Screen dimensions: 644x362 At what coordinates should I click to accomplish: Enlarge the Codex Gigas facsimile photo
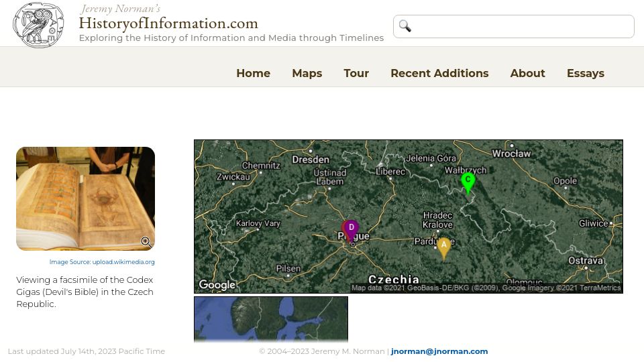click(85, 198)
